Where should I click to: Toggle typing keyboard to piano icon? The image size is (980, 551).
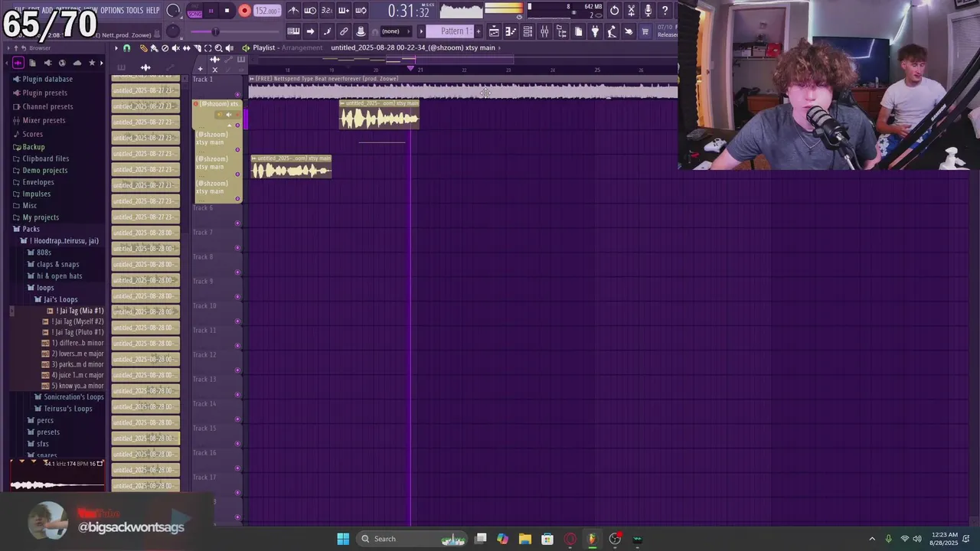pyautogui.click(x=293, y=31)
